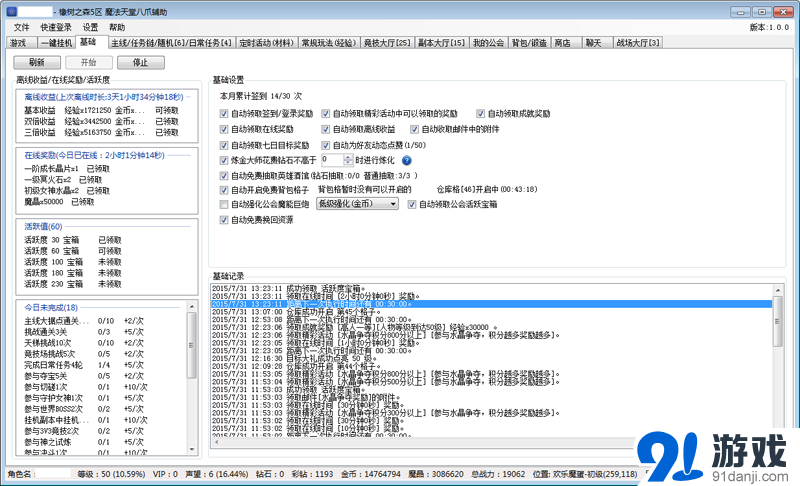This screenshot has width=800, height=486.
Task: Click the log scrollbar up arrow
Action: pyautogui.click(x=778, y=290)
